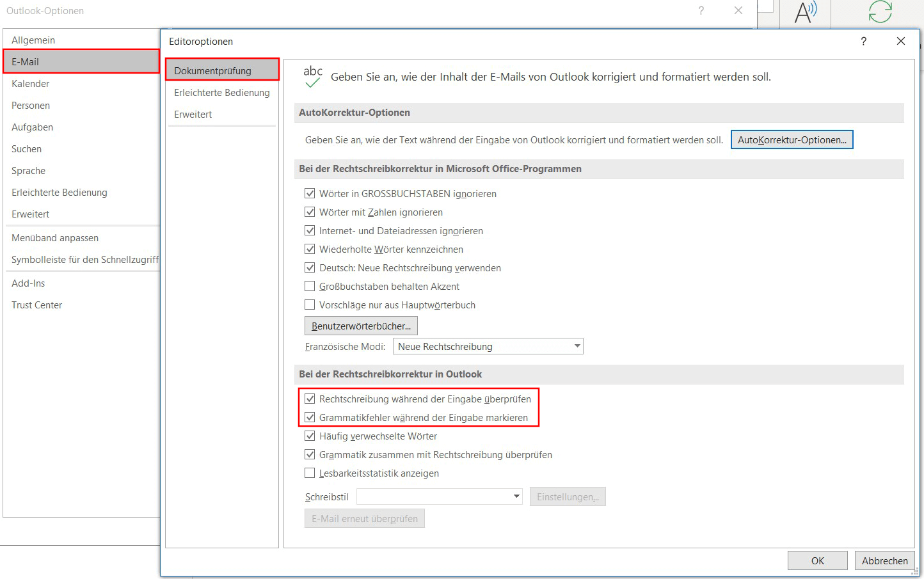Click Abbrechen to cancel
924x579 pixels.
pyautogui.click(x=885, y=560)
